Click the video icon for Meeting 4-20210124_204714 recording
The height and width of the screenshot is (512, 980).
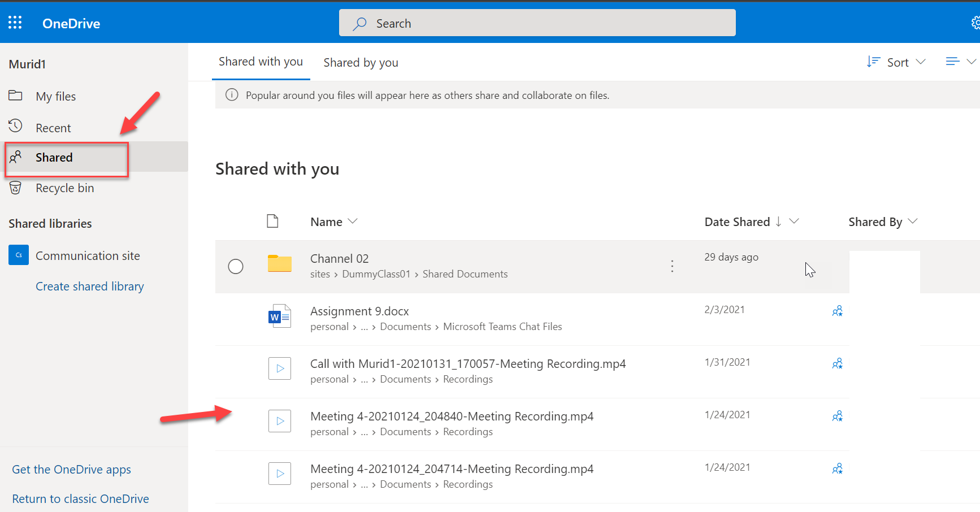280,474
